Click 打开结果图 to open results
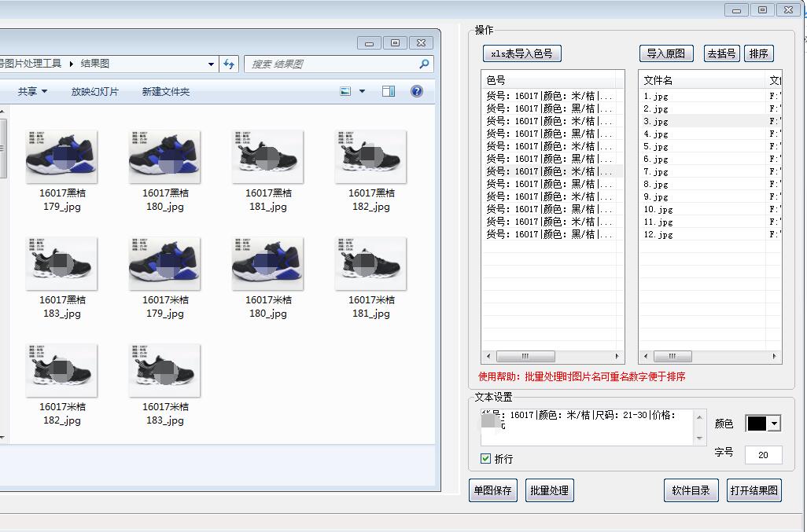Viewport: 807px width, 532px height. click(x=754, y=490)
